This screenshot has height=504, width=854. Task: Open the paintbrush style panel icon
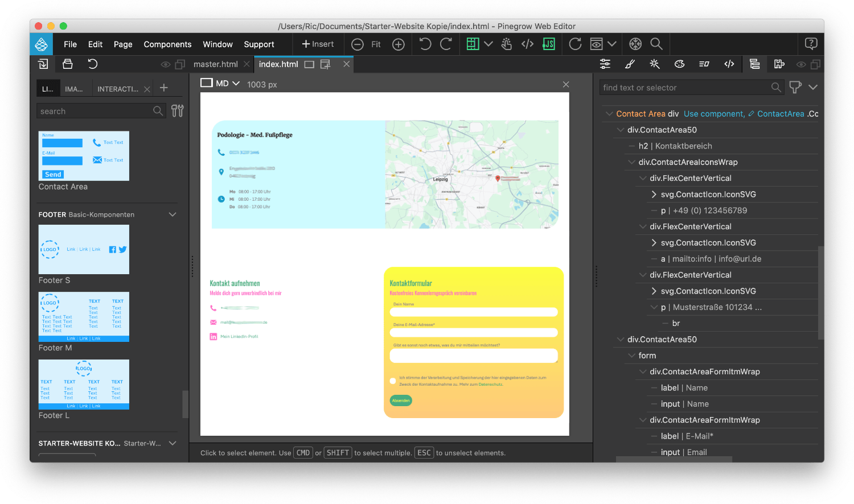(x=630, y=64)
